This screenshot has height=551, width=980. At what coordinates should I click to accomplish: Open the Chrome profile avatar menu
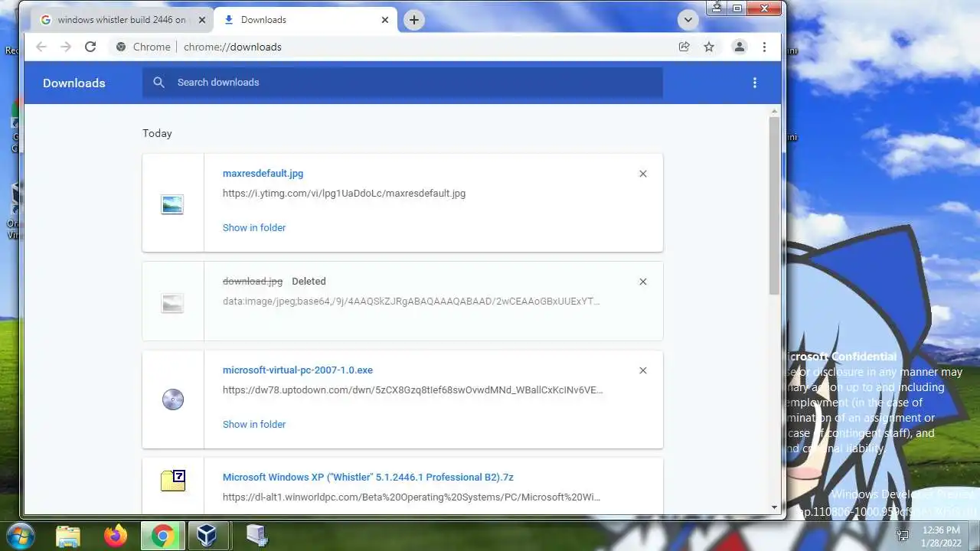tap(739, 47)
